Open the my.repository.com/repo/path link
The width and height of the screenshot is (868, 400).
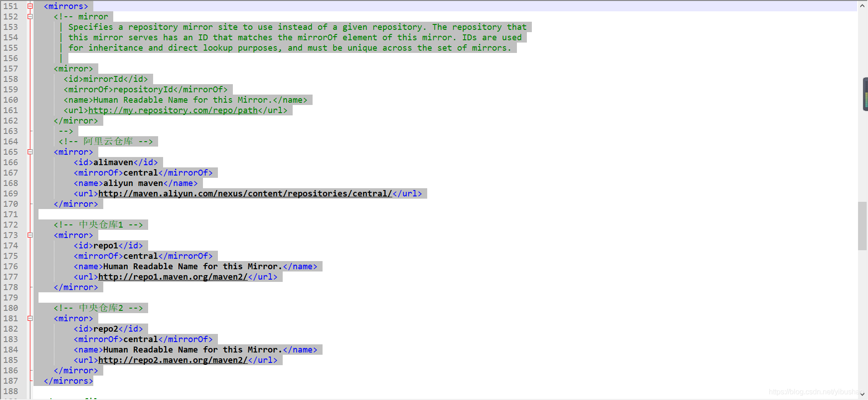pyautogui.click(x=173, y=110)
